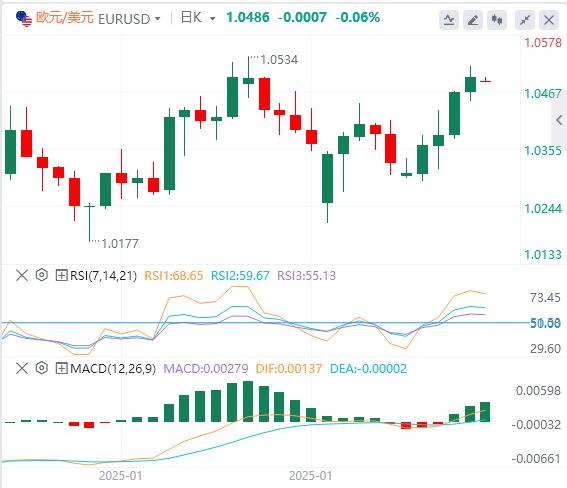
Task: Expand the MACD panel plus icon
Action: [x=61, y=369]
